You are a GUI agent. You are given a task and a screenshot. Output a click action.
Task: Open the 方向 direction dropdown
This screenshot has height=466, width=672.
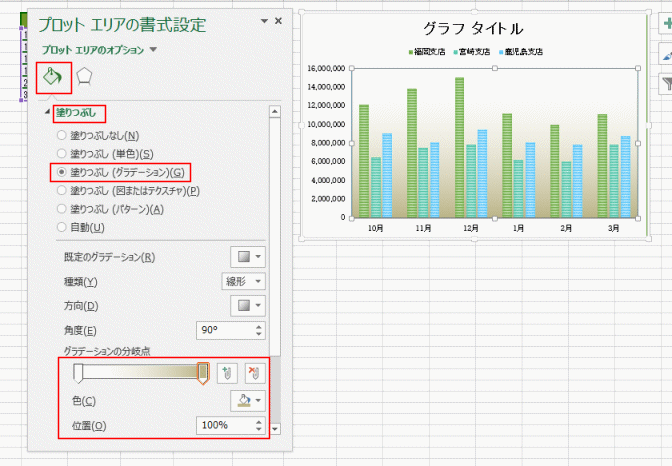[248, 305]
